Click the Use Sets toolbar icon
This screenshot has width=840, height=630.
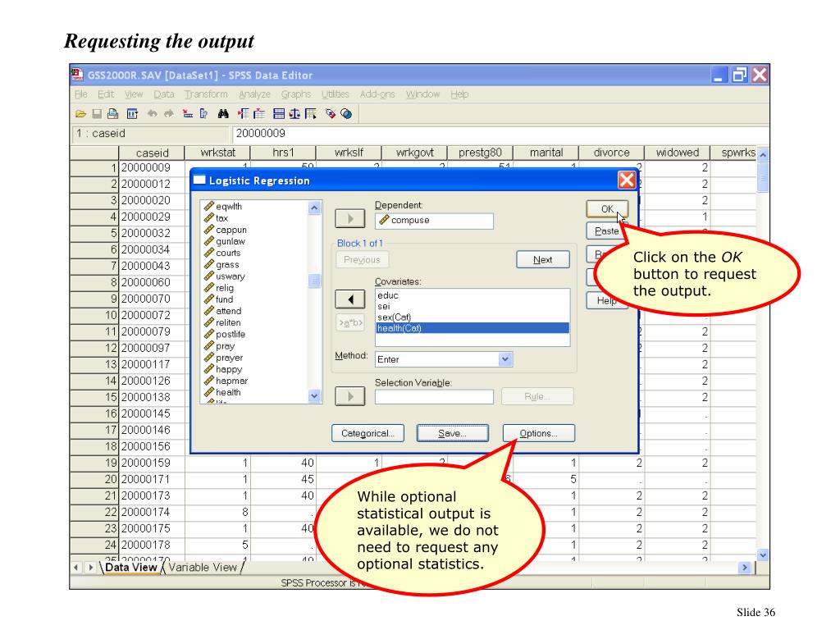click(346, 113)
